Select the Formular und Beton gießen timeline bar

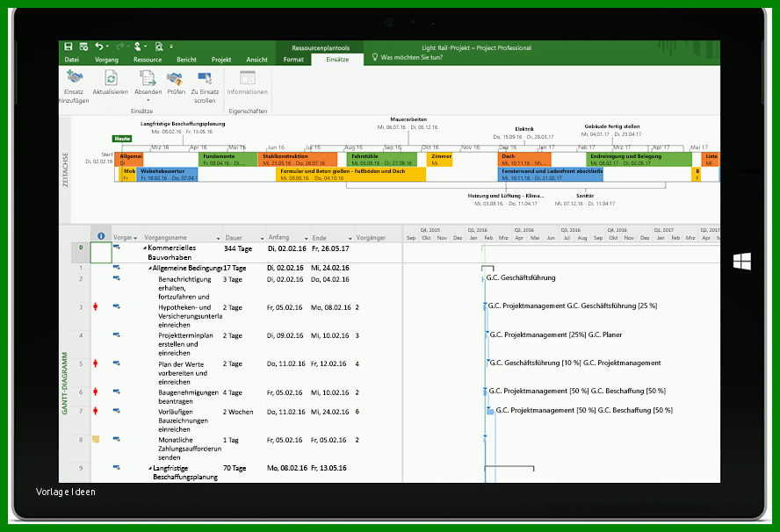pyautogui.click(x=351, y=175)
